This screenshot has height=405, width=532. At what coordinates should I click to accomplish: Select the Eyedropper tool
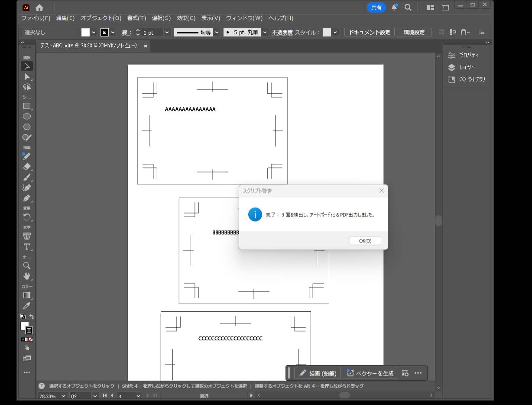[x=26, y=306]
